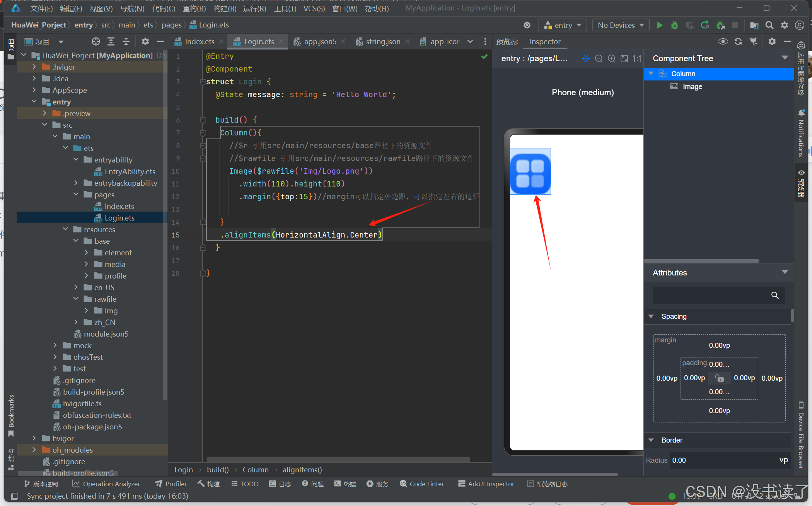Click the previewer zoom in icon
Image resolution: width=812 pixels, height=506 pixels.
[611, 58]
